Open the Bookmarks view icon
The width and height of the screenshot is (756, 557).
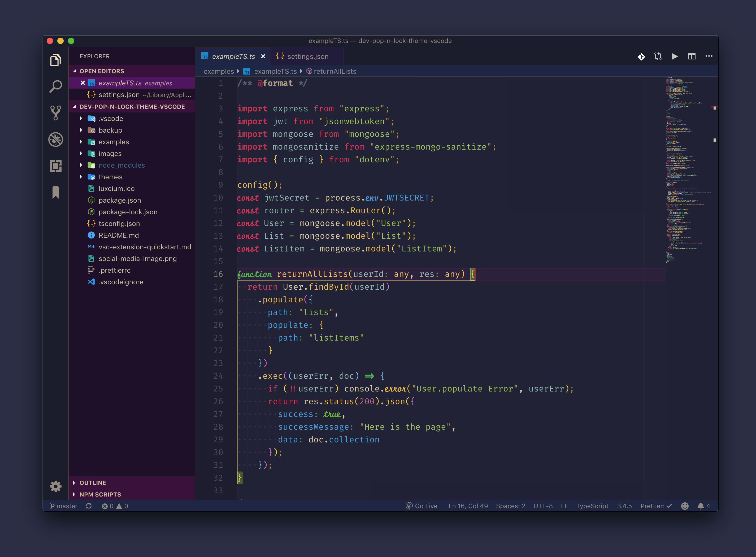[56, 193]
